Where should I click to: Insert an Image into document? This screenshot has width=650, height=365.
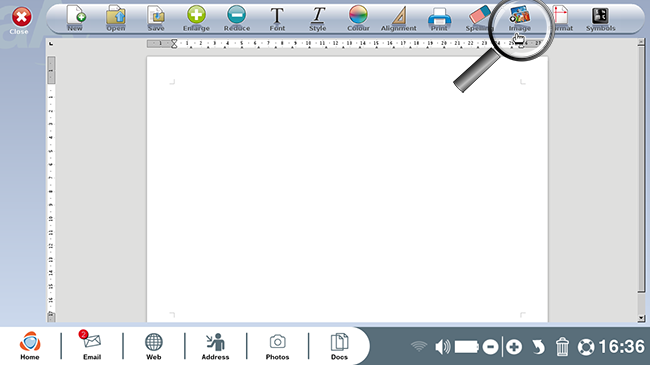pyautogui.click(x=520, y=19)
